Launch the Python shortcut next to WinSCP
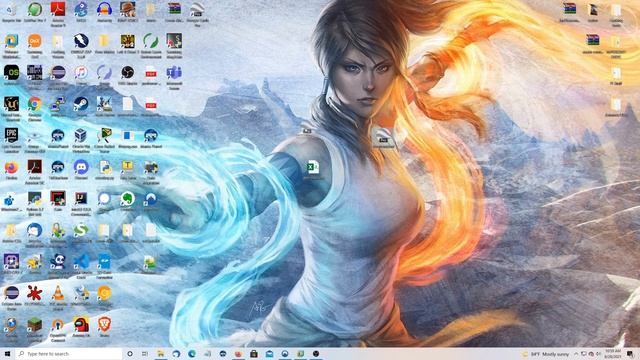 pos(35,203)
